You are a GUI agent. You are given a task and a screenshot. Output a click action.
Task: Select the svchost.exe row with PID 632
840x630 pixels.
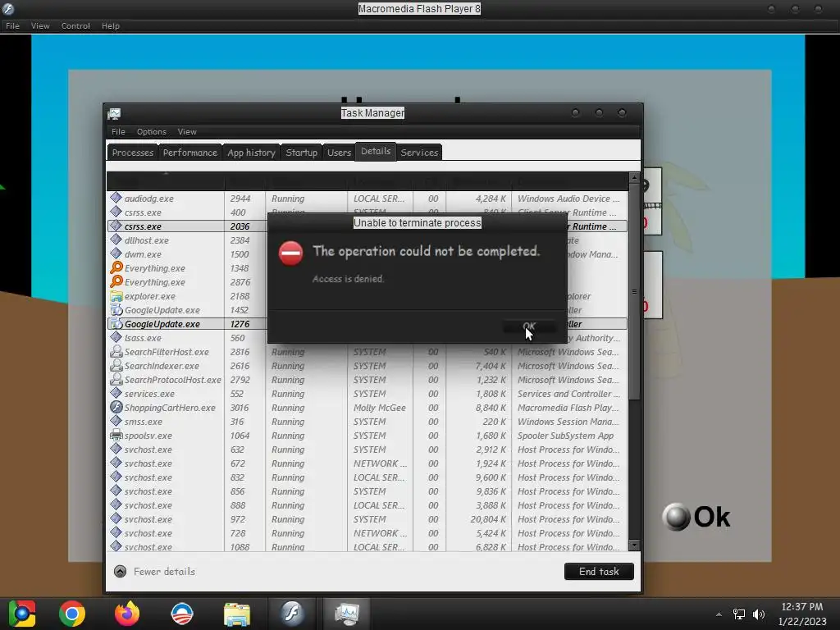coord(367,450)
